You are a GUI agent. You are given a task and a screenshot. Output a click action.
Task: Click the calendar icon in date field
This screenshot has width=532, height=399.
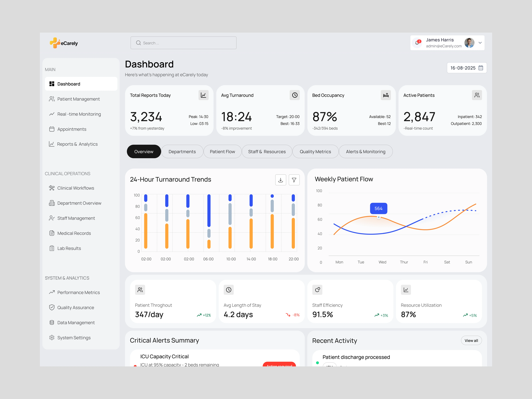(481, 68)
